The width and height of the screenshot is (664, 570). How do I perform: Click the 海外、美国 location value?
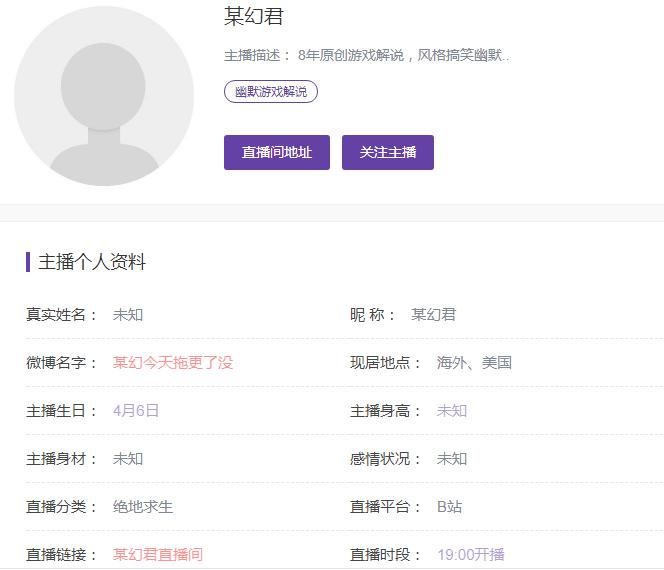click(x=474, y=363)
